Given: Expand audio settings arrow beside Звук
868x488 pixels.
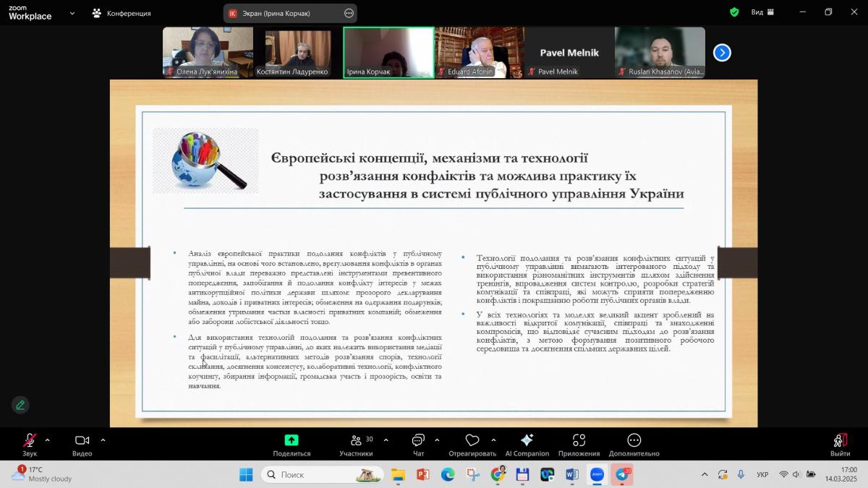Looking at the screenshot, I should [x=48, y=440].
